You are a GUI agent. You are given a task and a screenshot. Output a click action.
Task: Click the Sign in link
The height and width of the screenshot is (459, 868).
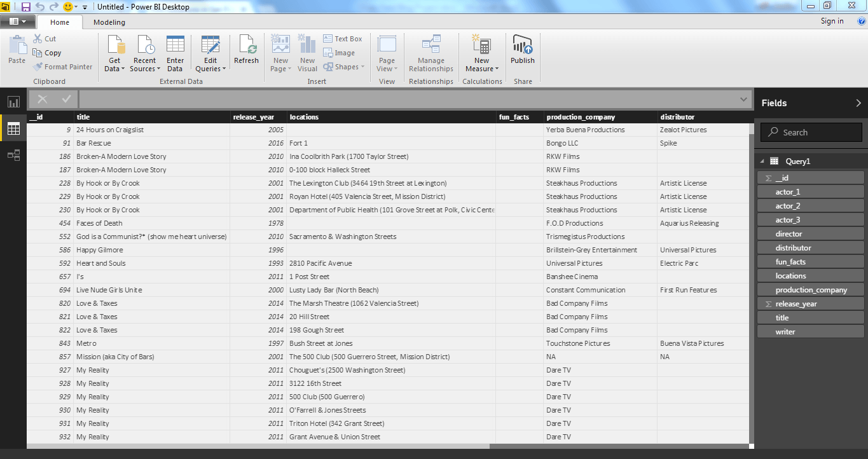[x=832, y=21]
